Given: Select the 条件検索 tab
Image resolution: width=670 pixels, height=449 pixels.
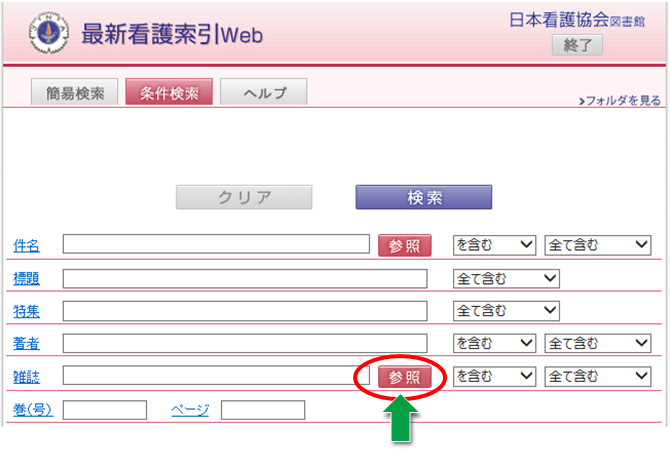Looking at the screenshot, I should pyautogui.click(x=169, y=92).
